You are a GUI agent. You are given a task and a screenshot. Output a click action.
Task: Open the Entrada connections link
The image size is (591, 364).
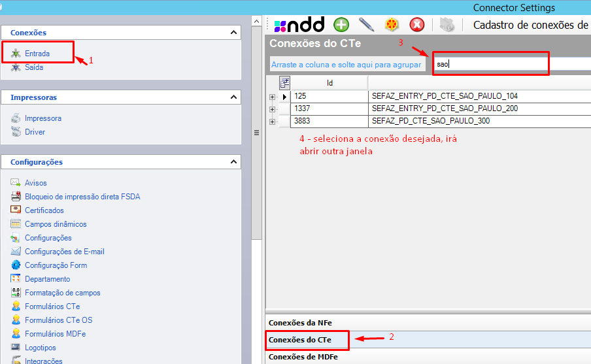click(37, 54)
